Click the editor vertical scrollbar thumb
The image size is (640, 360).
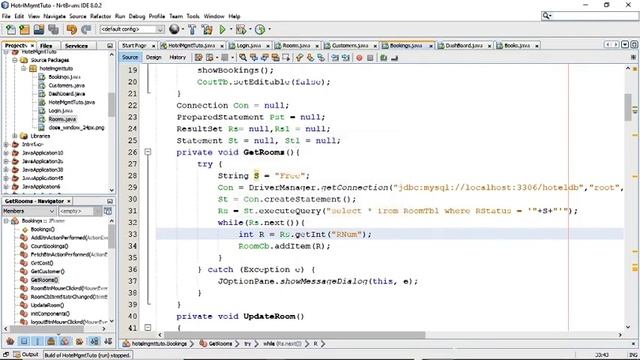pyautogui.click(x=628, y=107)
